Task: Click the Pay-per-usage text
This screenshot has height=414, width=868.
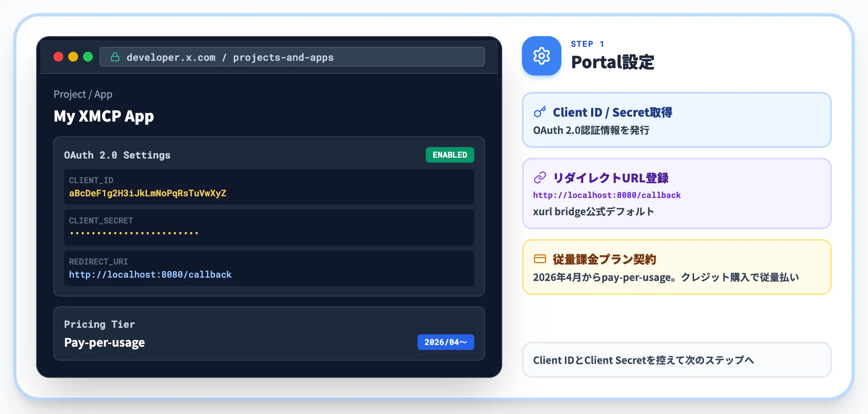Action: point(104,343)
